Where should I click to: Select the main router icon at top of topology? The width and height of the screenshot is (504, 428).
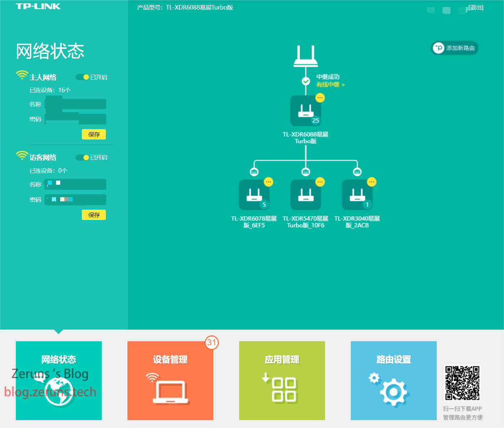click(306, 56)
